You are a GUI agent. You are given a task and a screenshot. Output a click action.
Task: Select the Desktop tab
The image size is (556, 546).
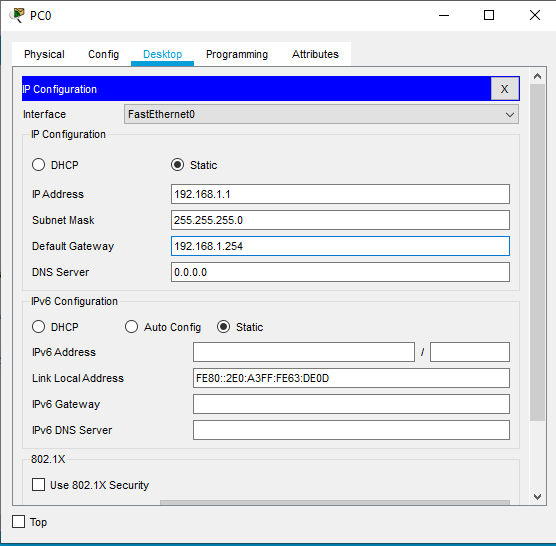pyautogui.click(x=162, y=54)
